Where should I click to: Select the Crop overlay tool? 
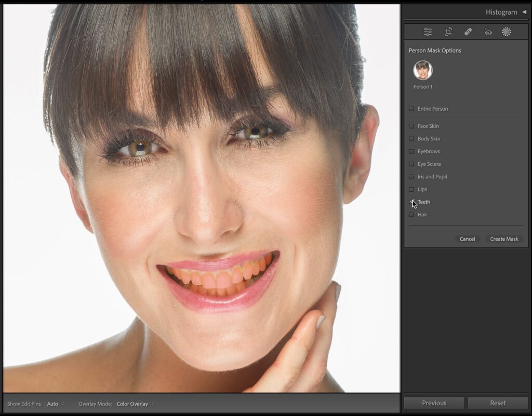click(x=448, y=32)
